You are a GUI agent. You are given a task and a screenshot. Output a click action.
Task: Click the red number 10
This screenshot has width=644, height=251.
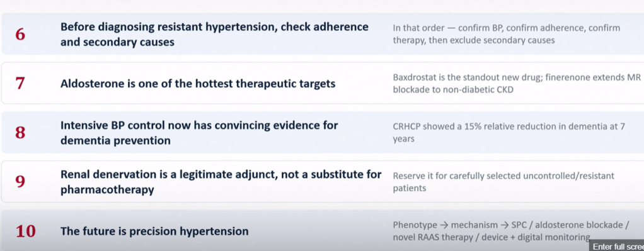(x=26, y=231)
